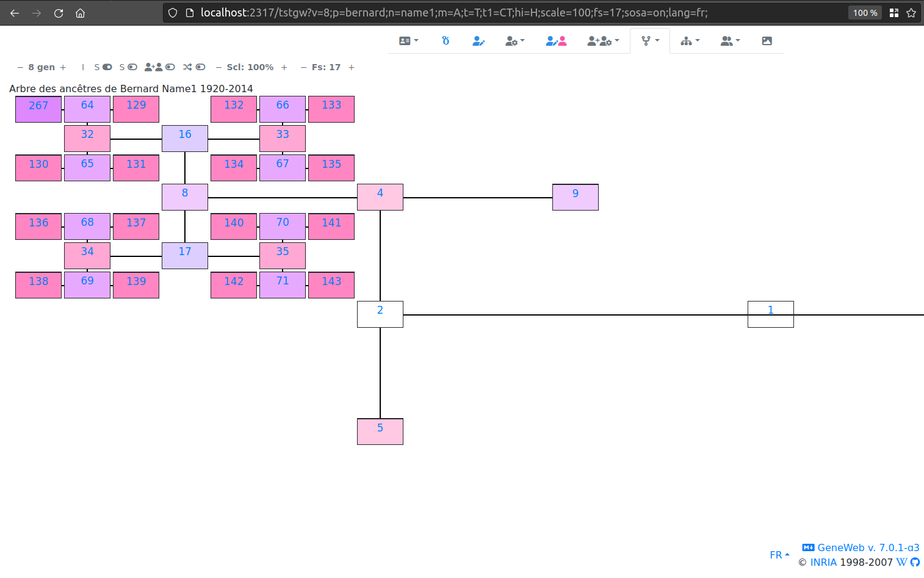Viewport: 924px width, 578px height.
Task: Increase generations with the plus stepper
Action: tap(63, 67)
